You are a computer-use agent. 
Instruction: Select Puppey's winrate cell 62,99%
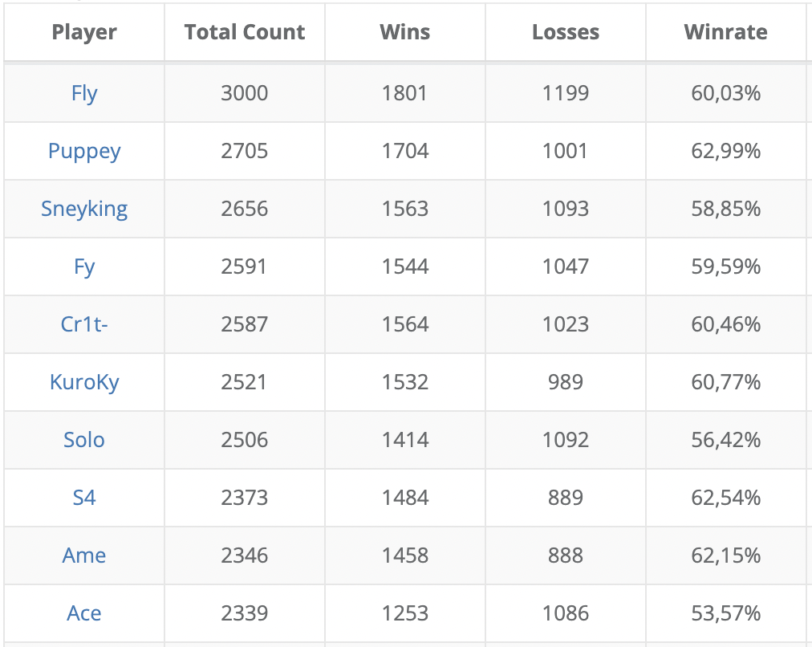coord(725,151)
